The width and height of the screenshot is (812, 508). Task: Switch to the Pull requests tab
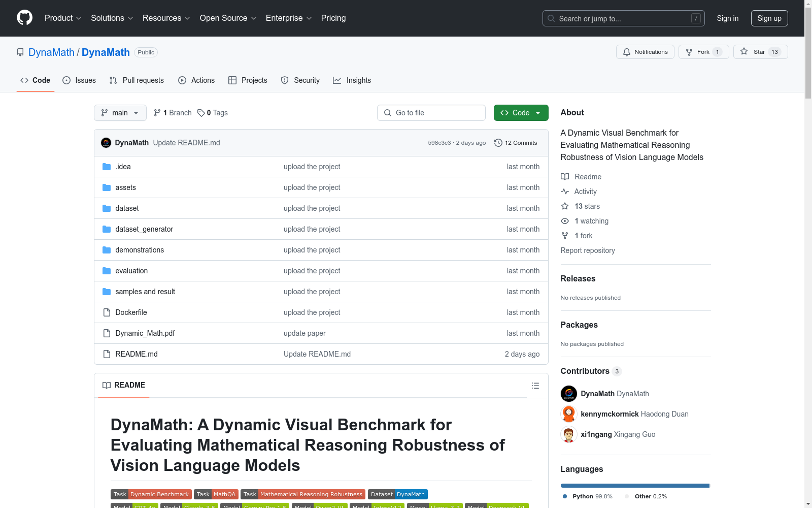(137, 80)
